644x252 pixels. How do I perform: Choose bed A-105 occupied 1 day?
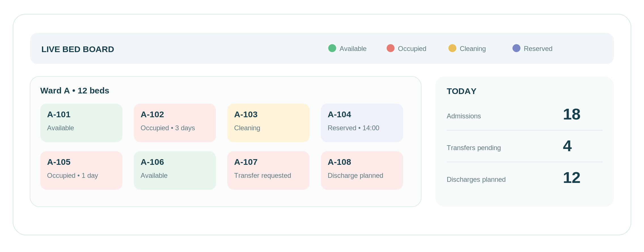(81, 170)
